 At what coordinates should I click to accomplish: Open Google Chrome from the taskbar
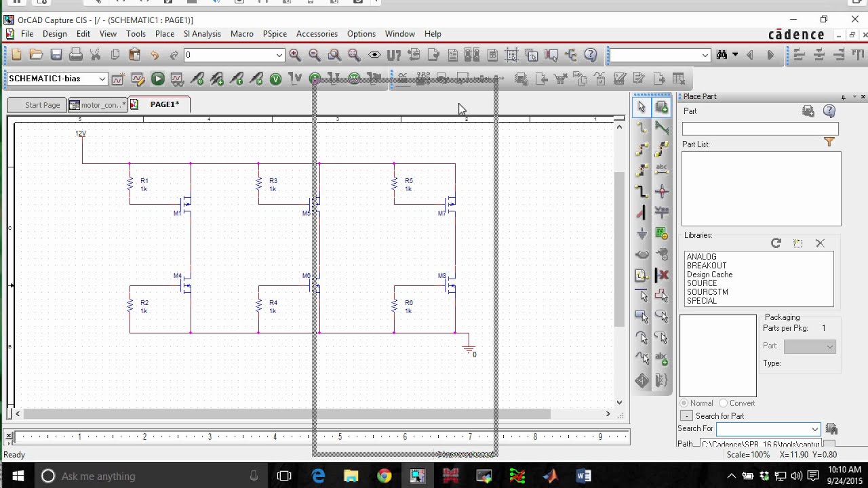coord(384,476)
